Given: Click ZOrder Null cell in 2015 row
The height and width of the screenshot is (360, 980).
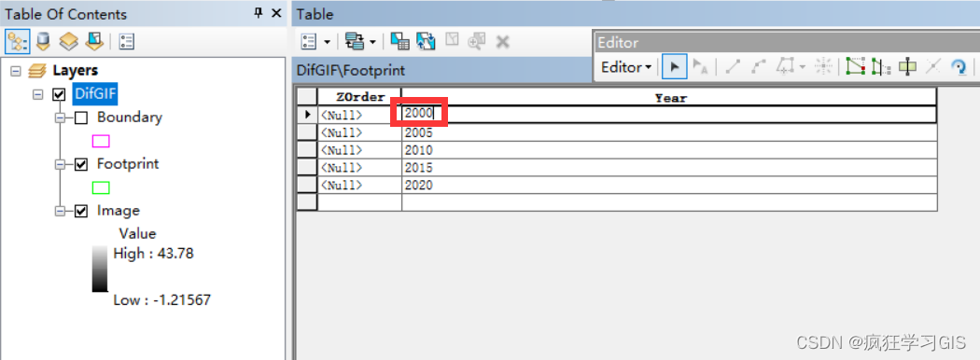Looking at the screenshot, I should click(359, 168).
